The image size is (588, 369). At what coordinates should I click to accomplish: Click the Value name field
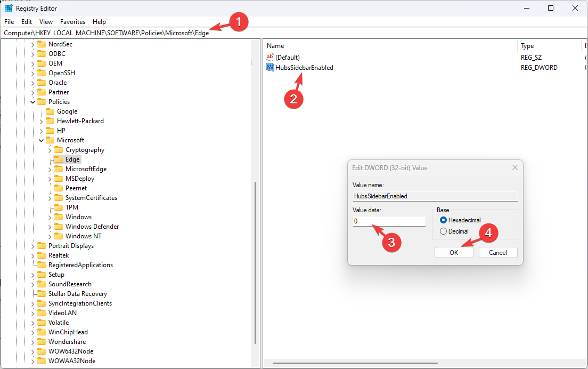coord(435,196)
